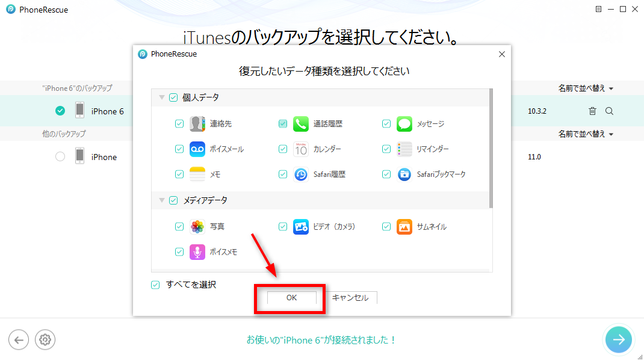Open the menu icon in main title bar

click(x=598, y=9)
